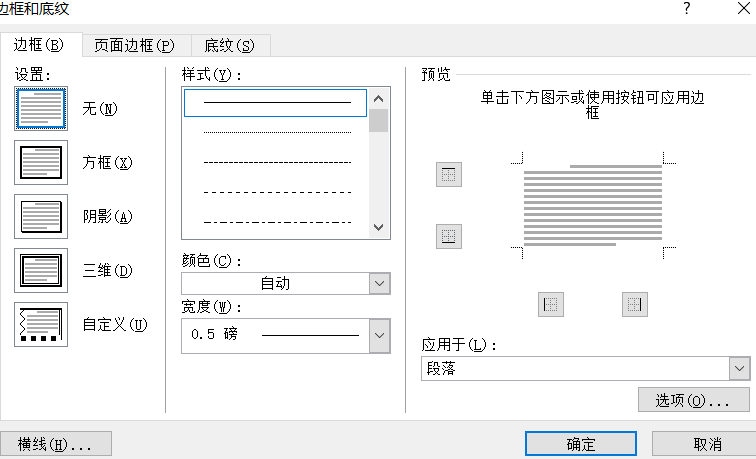
Task: Toggle the left border button under preview
Action: coord(551,304)
